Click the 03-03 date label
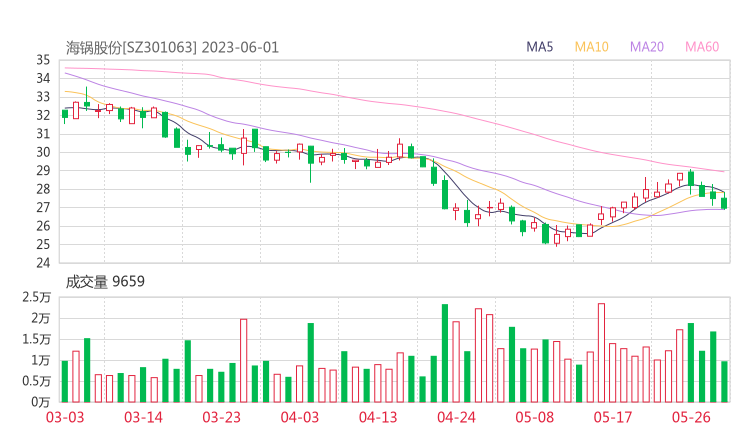The width and height of the screenshot is (740, 440). [x=65, y=417]
